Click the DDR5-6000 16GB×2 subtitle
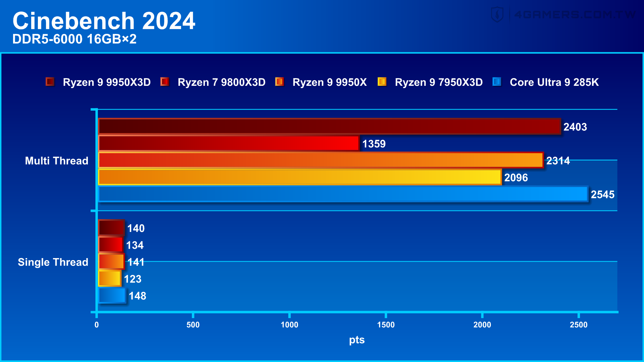644x362 pixels. [74, 39]
